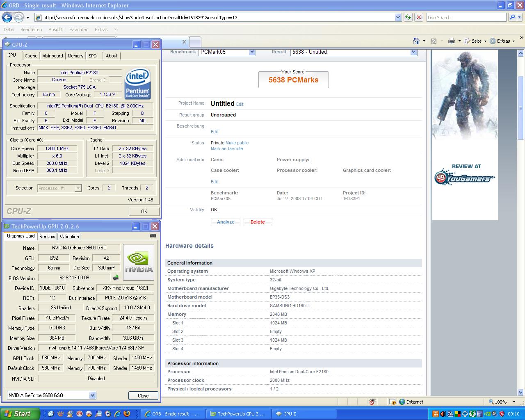Click the BIOS save chip icon
Image resolution: width=525 pixels, height=420 pixels.
tap(116, 278)
